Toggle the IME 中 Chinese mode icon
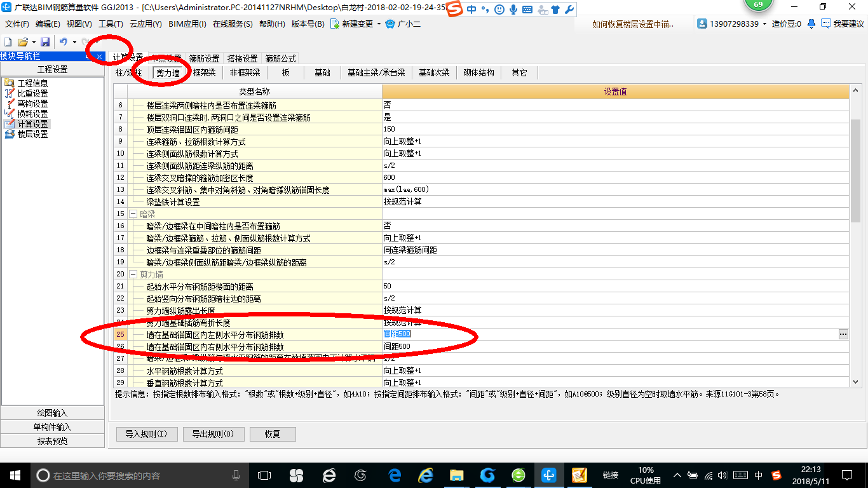This screenshot has height=488, width=868. click(471, 10)
